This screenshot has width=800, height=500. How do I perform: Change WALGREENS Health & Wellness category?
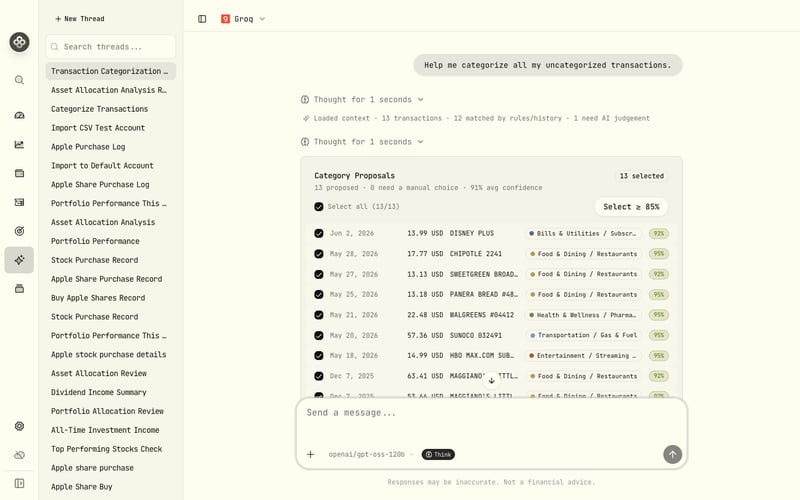(583, 315)
